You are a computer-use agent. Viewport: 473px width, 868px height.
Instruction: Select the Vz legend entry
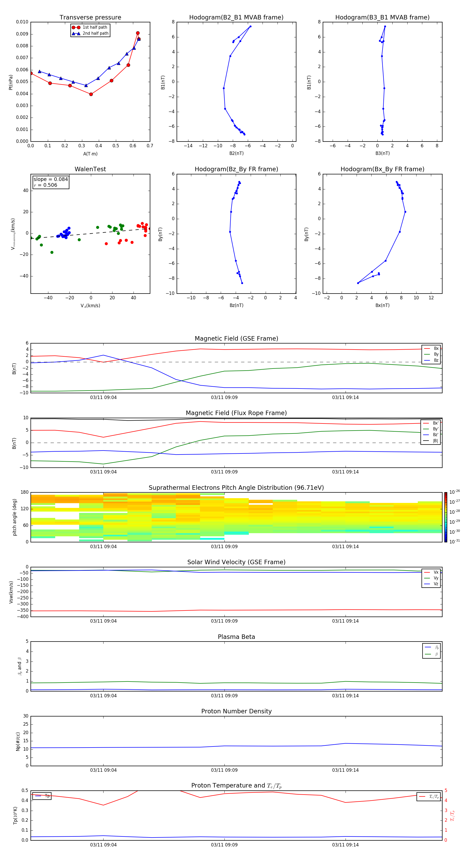pos(431,584)
